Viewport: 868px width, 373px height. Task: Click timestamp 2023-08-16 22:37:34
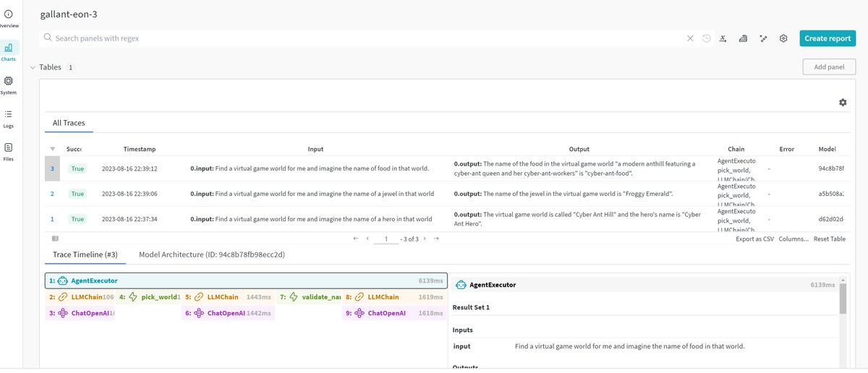coord(129,219)
